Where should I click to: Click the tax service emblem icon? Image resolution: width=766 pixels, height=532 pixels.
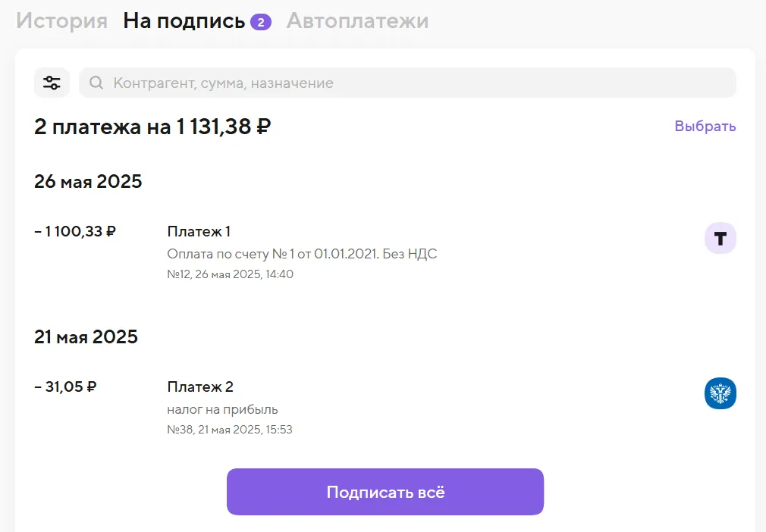720,393
